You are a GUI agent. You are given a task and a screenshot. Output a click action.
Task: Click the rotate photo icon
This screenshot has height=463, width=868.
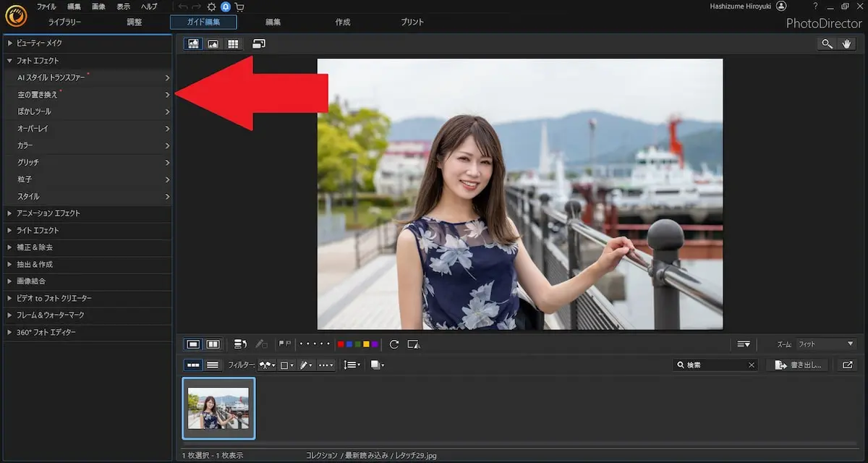pyautogui.click(x=394, y=344)
